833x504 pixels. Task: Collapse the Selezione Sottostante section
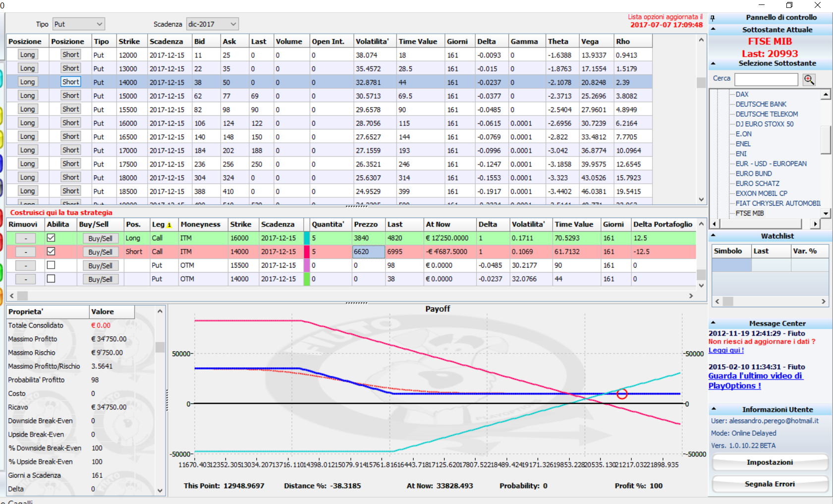pos(713,63)
